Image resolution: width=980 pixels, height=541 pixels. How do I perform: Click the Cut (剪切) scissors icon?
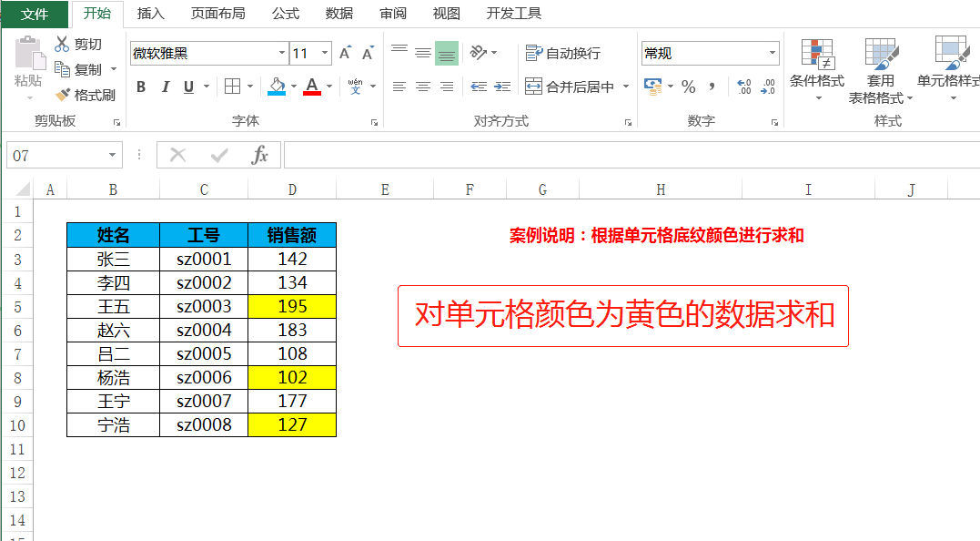(x=62, y=44)
